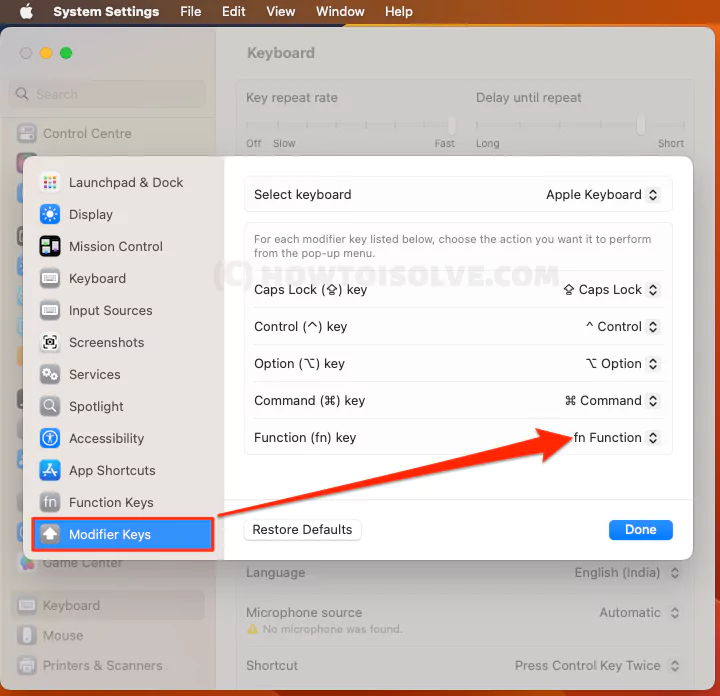Click the Services gears icon
The image size is (720, 696).
pos(50,375)
